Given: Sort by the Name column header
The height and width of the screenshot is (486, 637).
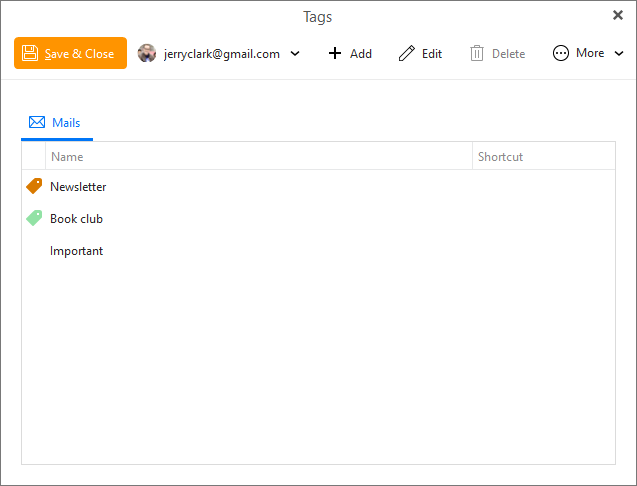Looking at the screenshot, I should click(259, 156).
